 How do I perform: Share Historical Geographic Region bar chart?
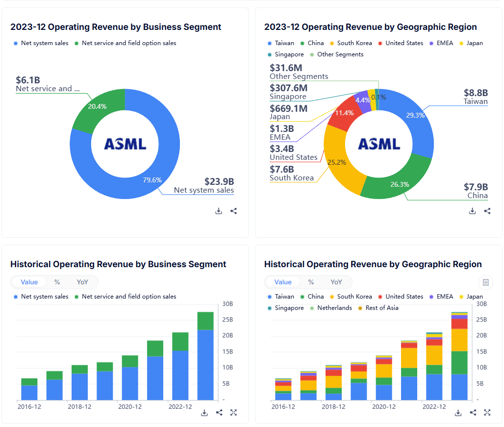[473, 413]
